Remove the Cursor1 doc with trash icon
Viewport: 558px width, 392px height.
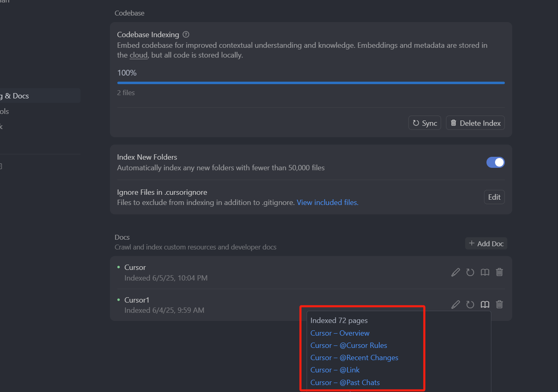(500, 304)
